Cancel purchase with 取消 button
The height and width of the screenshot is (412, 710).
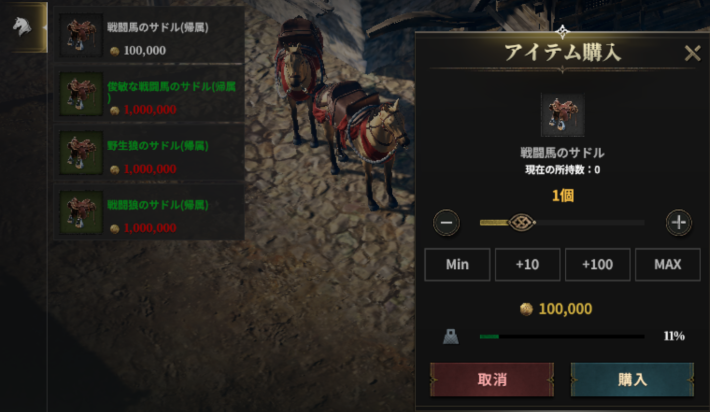click(492, 379)
